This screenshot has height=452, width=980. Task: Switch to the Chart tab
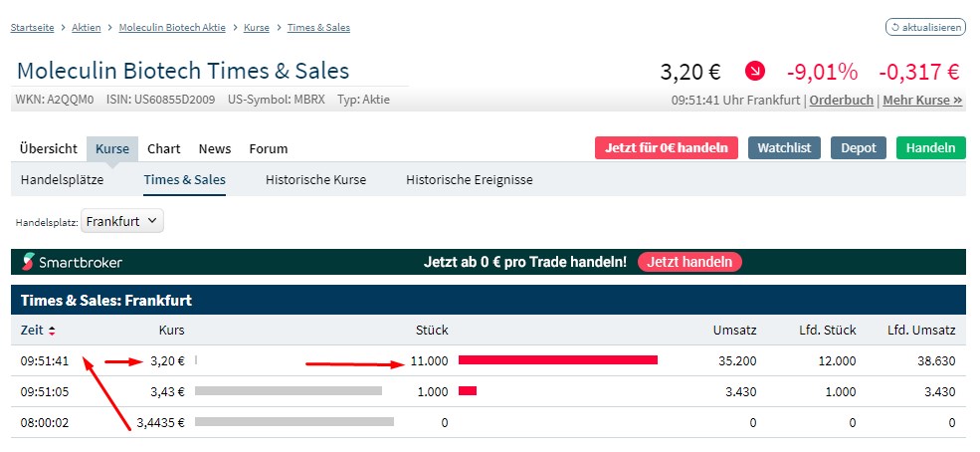click(164, 148)
